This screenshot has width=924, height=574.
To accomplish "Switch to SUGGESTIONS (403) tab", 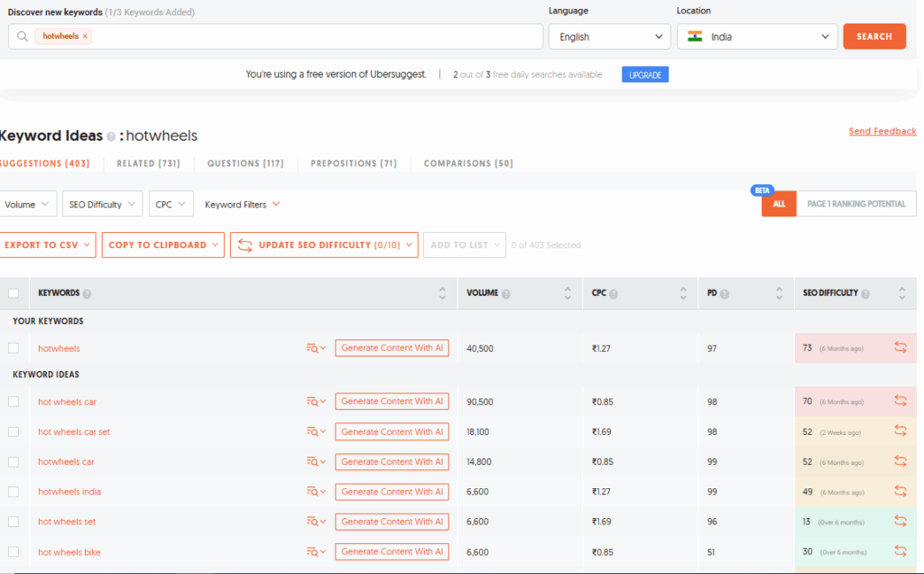I will (45, 163).
